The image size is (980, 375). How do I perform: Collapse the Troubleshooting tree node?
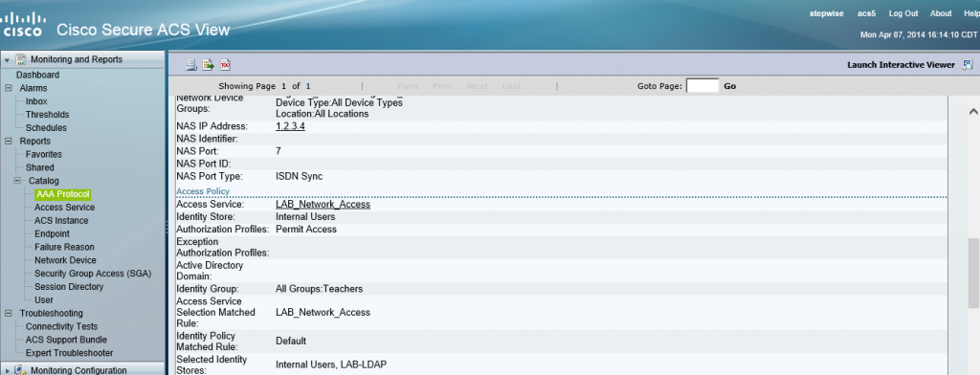click(8, 313)
